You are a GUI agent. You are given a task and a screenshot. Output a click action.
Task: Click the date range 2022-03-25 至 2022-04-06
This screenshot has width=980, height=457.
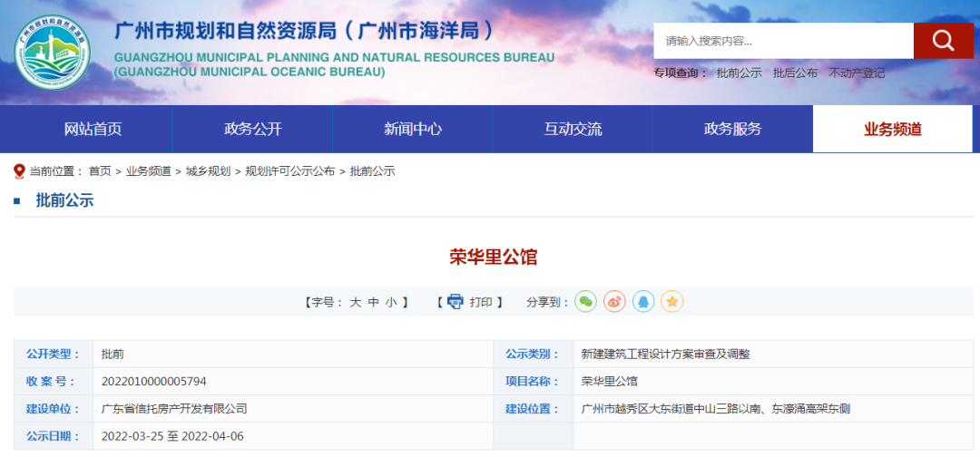[172, 436]
